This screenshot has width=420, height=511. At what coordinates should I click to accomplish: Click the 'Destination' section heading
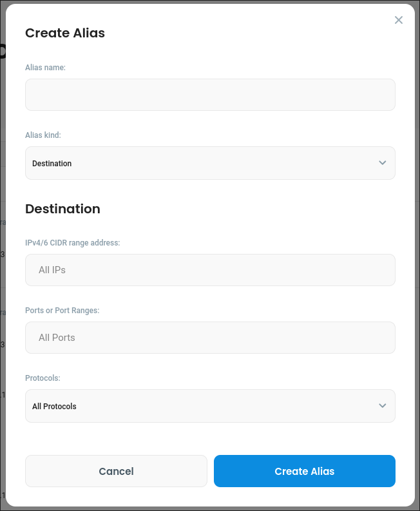pyautogui.click(x=62, y=209)
